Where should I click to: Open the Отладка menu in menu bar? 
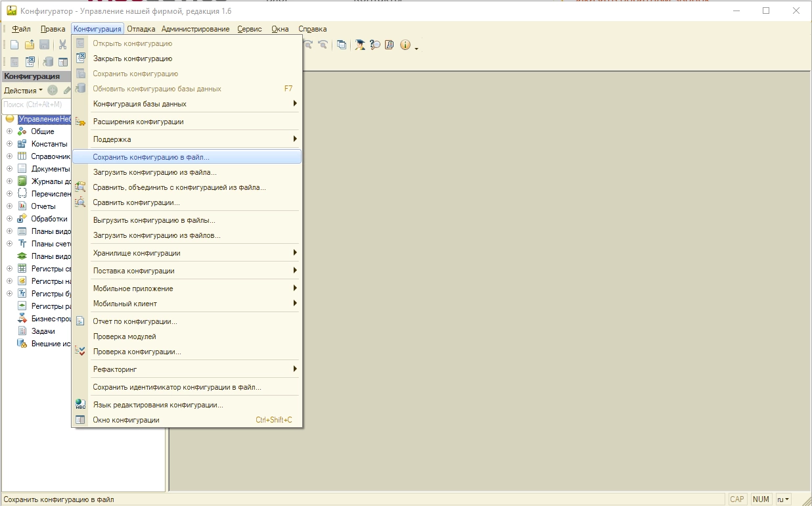(141, 29)
